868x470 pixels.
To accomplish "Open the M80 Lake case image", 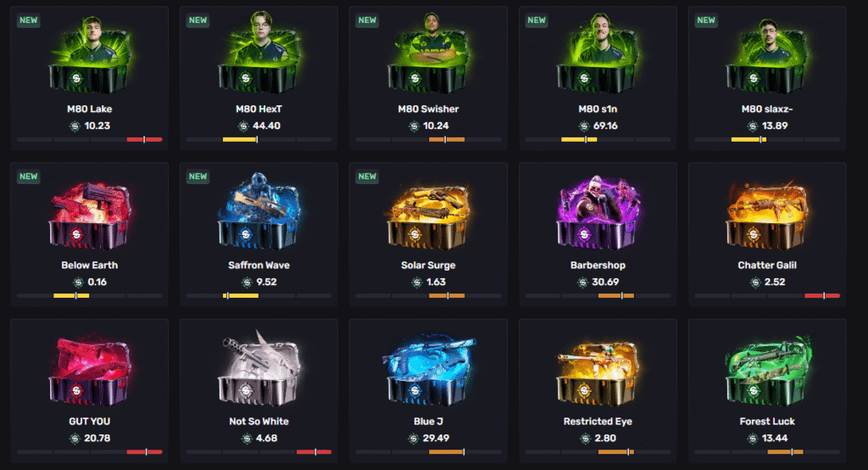I will coord(90,55).
